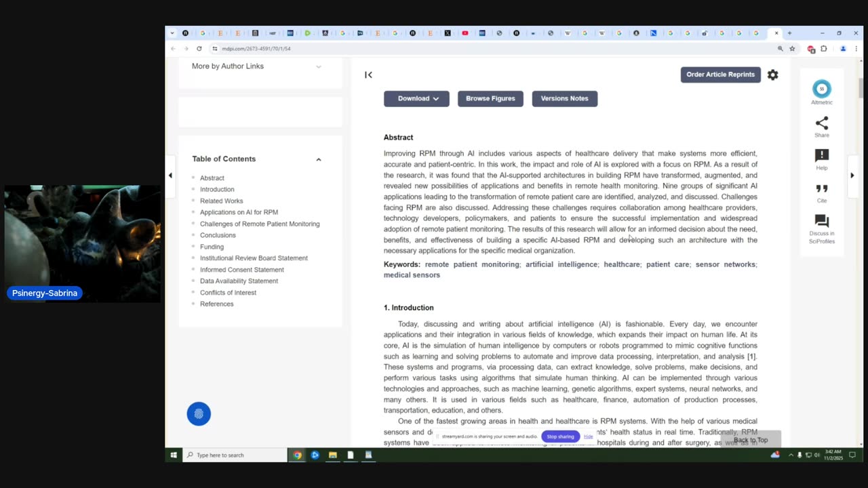Jump to Related Works section link
This screenshot has width=868, height=488.
[x=221, y=201]
